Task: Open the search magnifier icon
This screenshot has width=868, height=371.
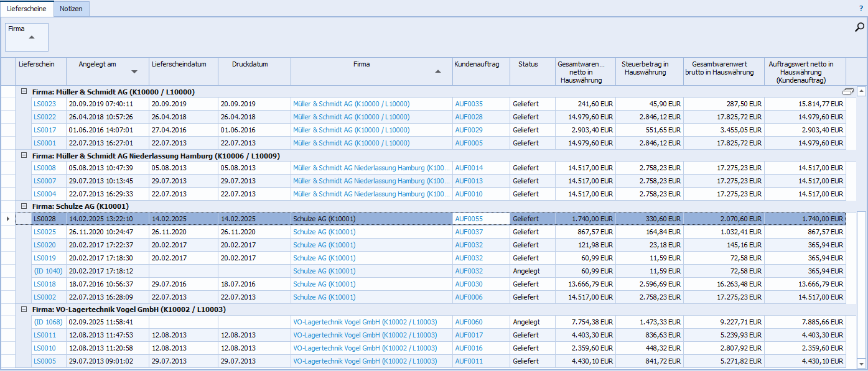Action: tap(859, 27)
